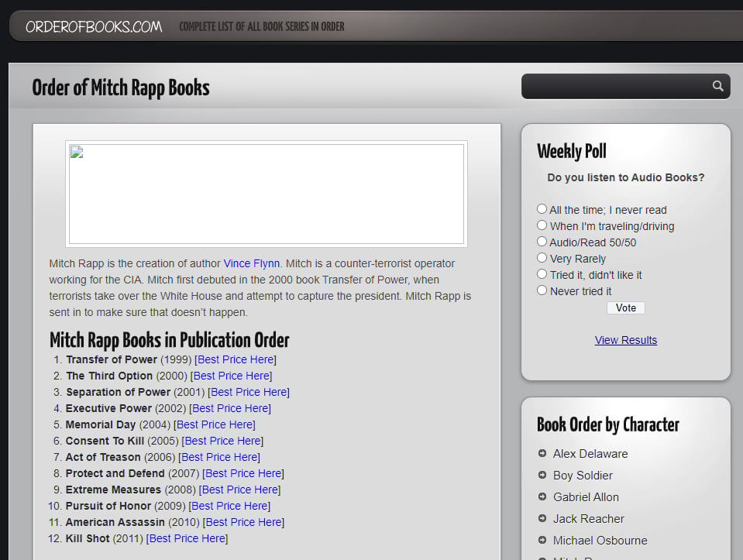This screenshot has height=560, width=743.
Task: Click the 'Protect and Defend' book title
Action: pyautogui.click(x=115, y=473)
